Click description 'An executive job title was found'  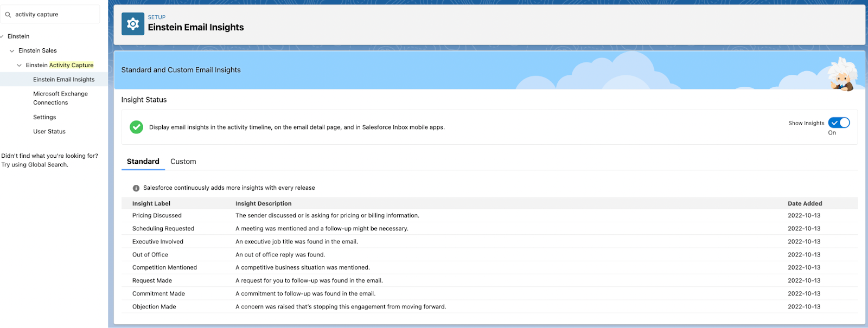[x=297, y=242]
